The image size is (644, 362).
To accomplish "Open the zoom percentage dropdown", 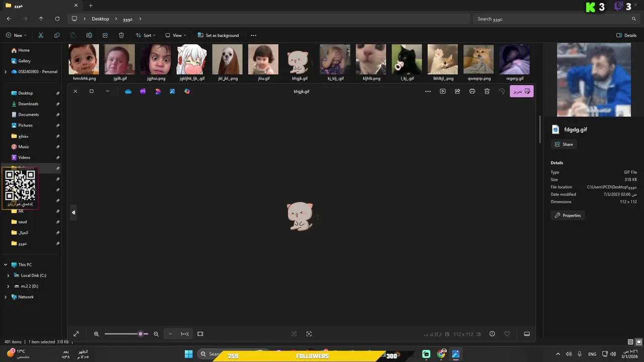I will [170, 334].
